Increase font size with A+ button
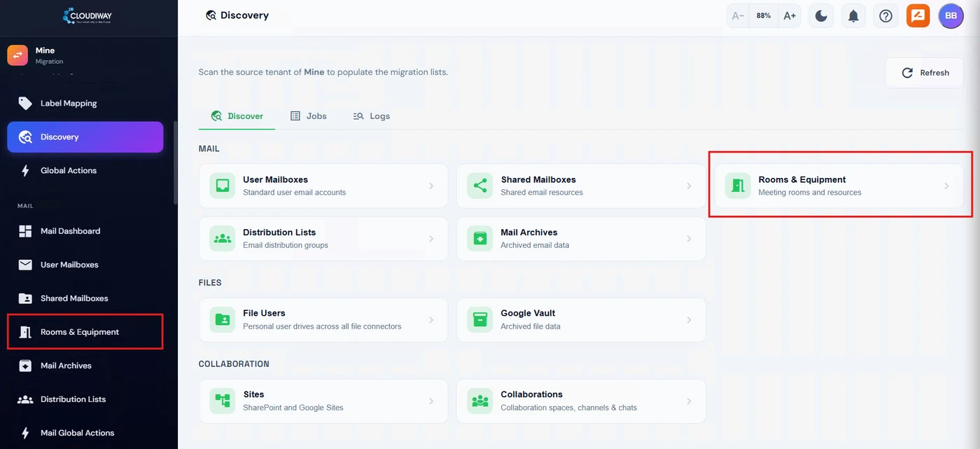Image resolution: width=980 pixels, height=449 pixels. [790, 15]
